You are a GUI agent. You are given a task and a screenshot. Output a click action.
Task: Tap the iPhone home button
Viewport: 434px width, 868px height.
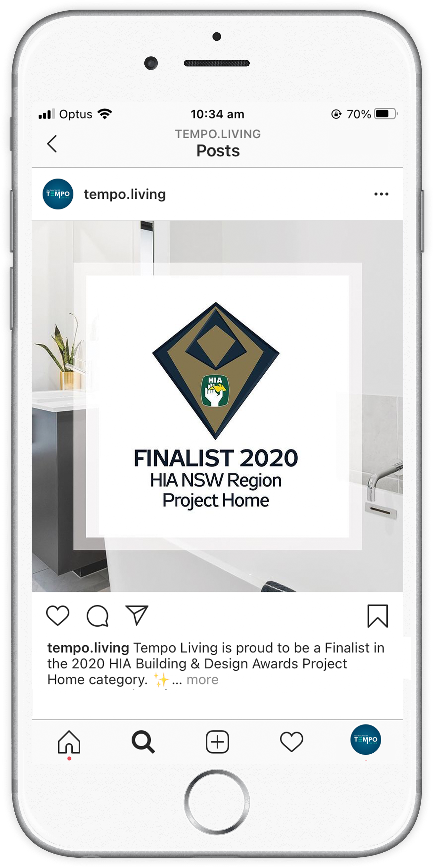point(217,802)
